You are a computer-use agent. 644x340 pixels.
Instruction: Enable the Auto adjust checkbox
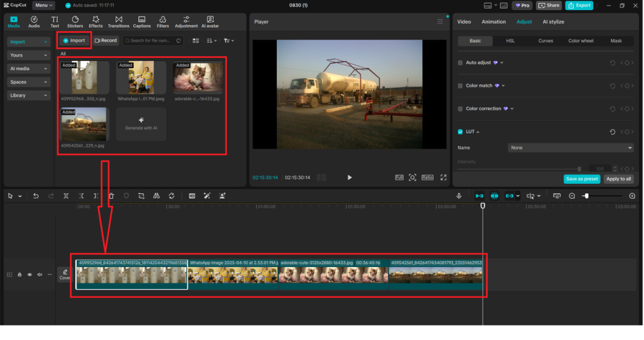tap(460, 63)
